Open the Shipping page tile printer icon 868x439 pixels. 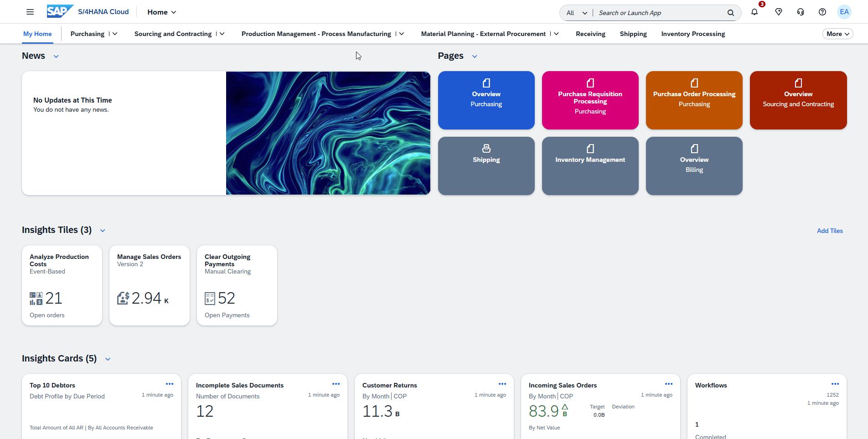click(486, 148)
